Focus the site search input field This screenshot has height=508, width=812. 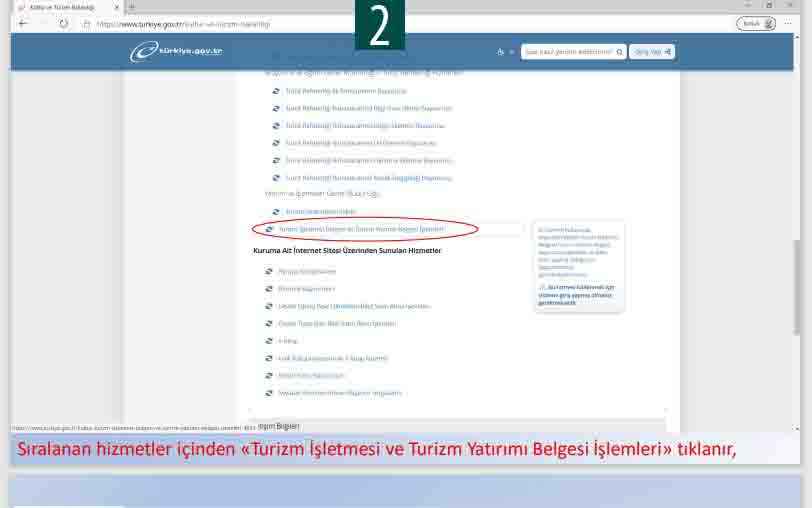tap(565, 52)
